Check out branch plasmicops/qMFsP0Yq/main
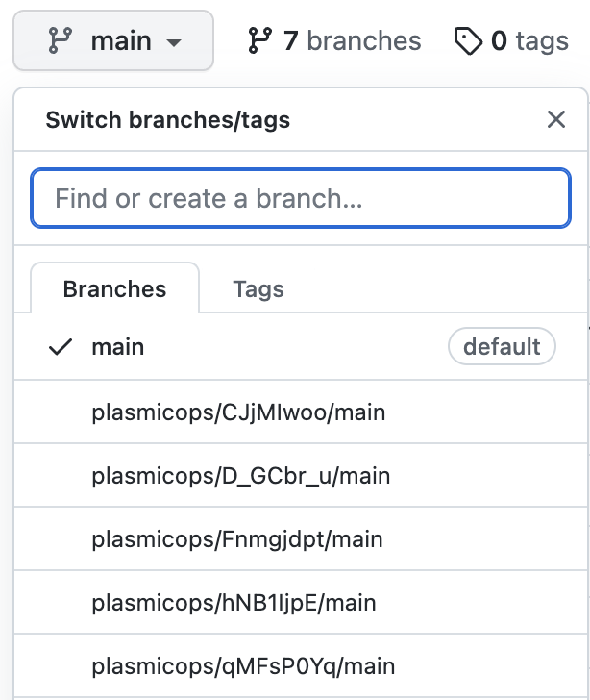590x700 pixels. (x=243, y=666)
